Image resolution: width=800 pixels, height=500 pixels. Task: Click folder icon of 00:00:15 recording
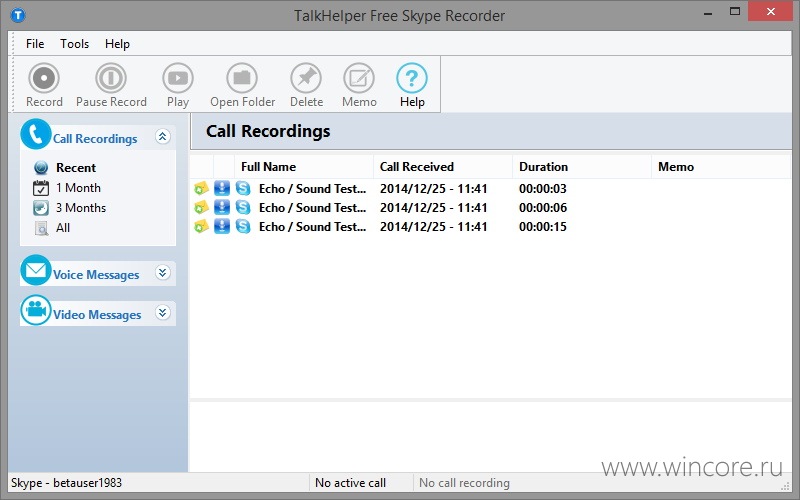click(x=202, y=226)
